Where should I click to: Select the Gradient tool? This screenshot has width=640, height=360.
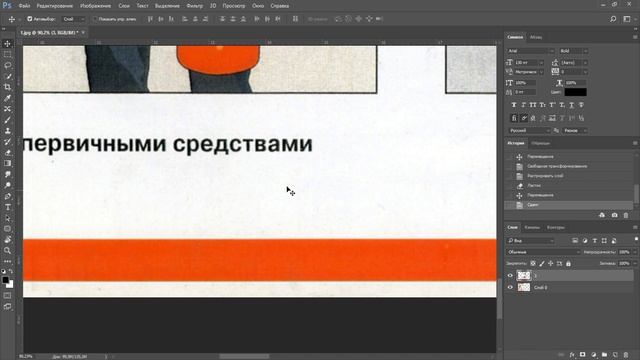(x=7, y=163)
